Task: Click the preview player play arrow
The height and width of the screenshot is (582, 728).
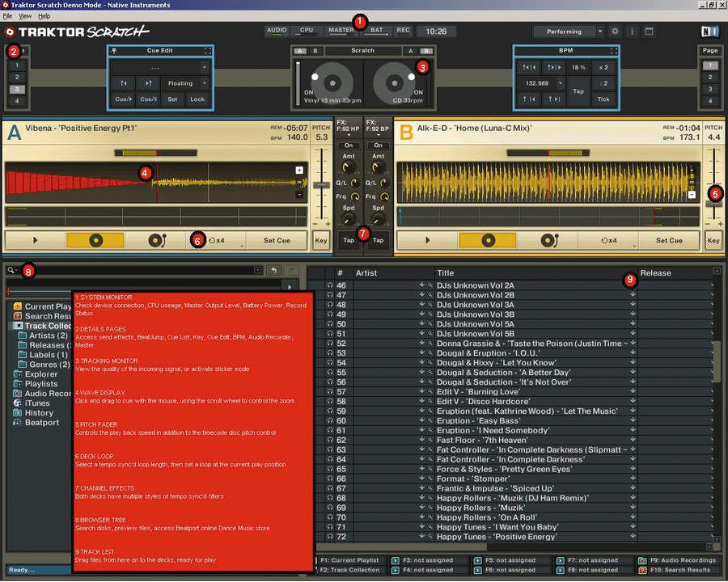Action: point(290,287)
